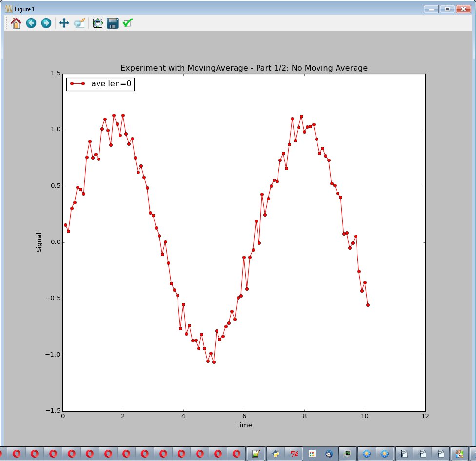The height and width of the screenshot is (461, 476).
Task: Click the '4' x-axis tick label
Action: tap(183, 416)
